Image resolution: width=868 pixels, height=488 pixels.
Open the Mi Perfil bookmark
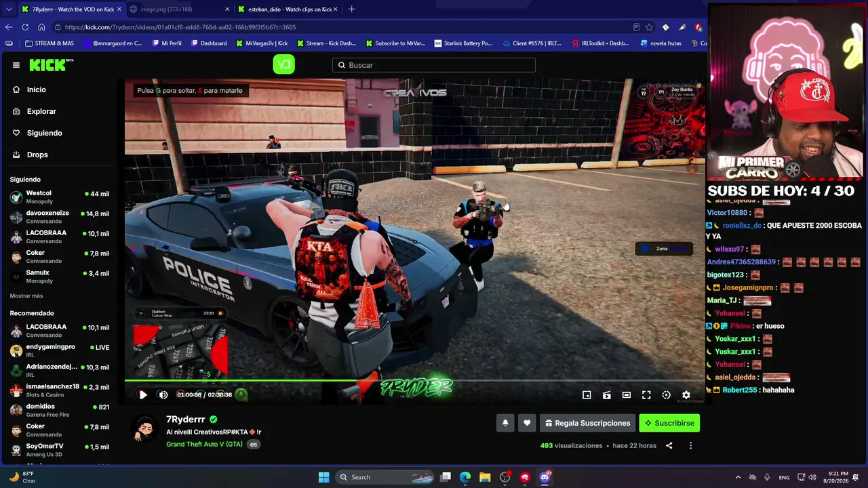[x=166, y=43]
